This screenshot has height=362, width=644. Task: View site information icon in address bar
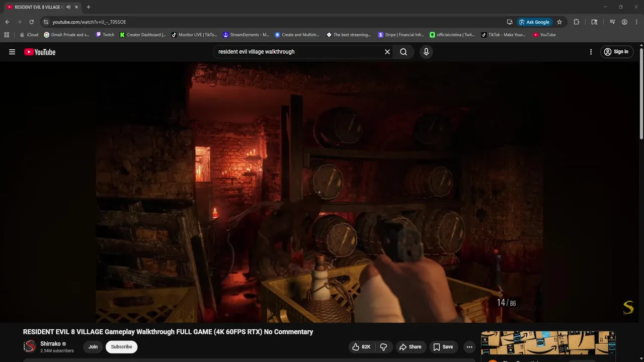[46, 22]
